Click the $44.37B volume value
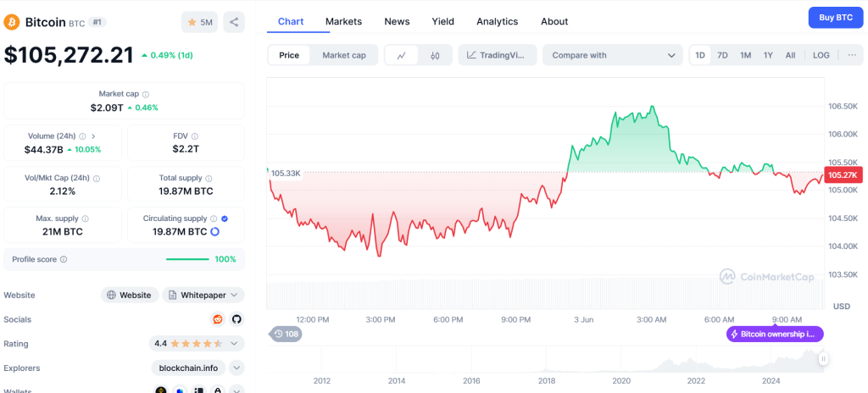 pos(44,149)
